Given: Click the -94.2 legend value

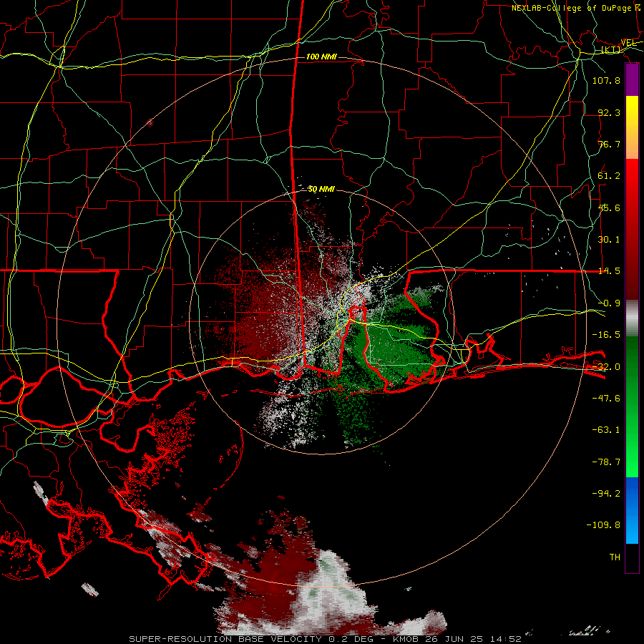Looking at the screenshot, I should point(606,494).
